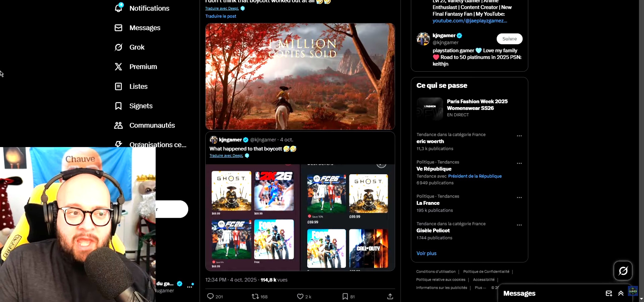Click the Voir plus trends link

(x=426, y=253)
